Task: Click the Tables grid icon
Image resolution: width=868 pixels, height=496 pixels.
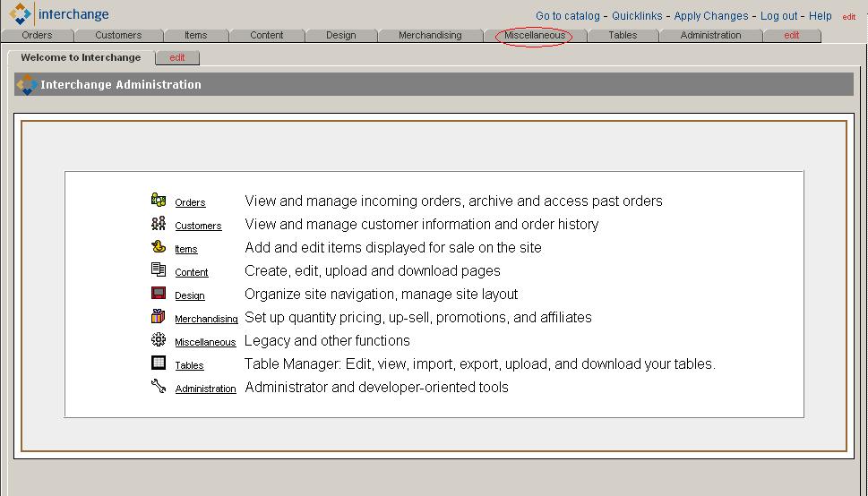Action: point(159,363)
